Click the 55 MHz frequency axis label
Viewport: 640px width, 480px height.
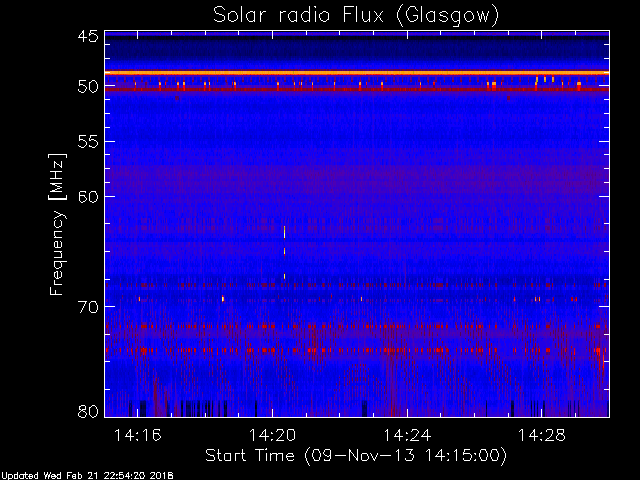click(x=88, y=142)
